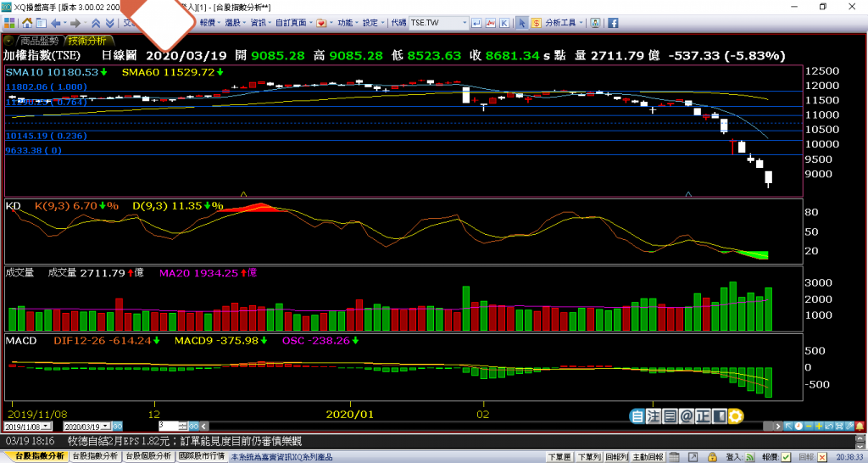
Task: Click the yellow gear settings icon
Action: pyautogui.click(x=736, y=416)
